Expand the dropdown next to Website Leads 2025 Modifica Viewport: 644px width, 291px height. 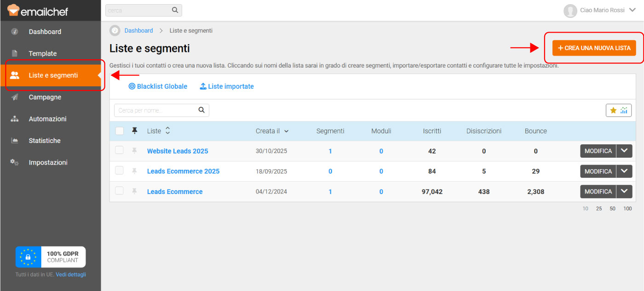(x=624, y=151)
